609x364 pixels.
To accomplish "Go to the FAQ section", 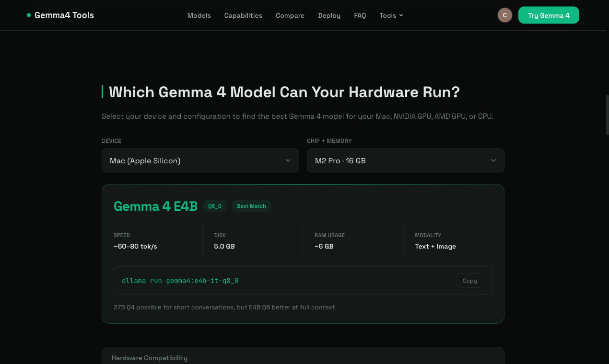I will (x=360, y=15).
